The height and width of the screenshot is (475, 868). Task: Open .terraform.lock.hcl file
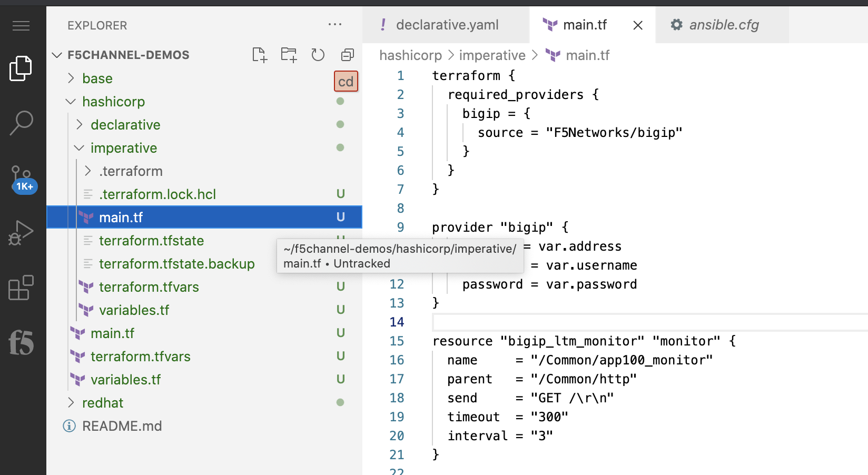[204, 194]
